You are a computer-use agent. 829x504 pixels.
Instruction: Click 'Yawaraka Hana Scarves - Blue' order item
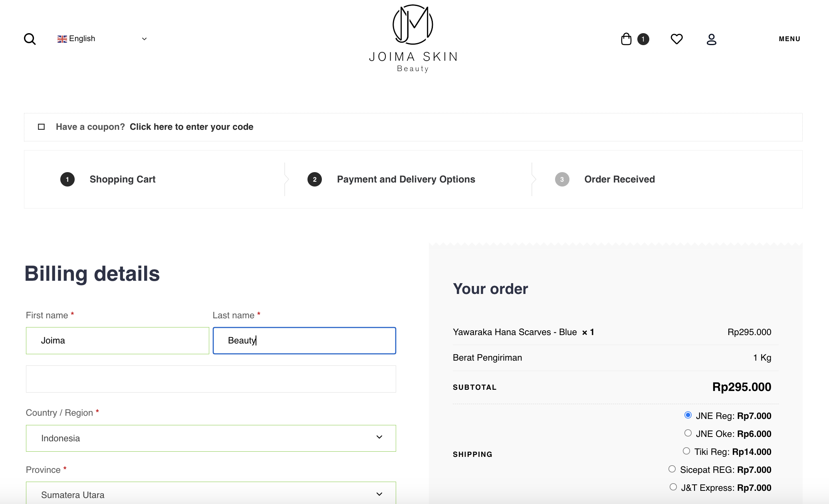click(x=515, y=332)
